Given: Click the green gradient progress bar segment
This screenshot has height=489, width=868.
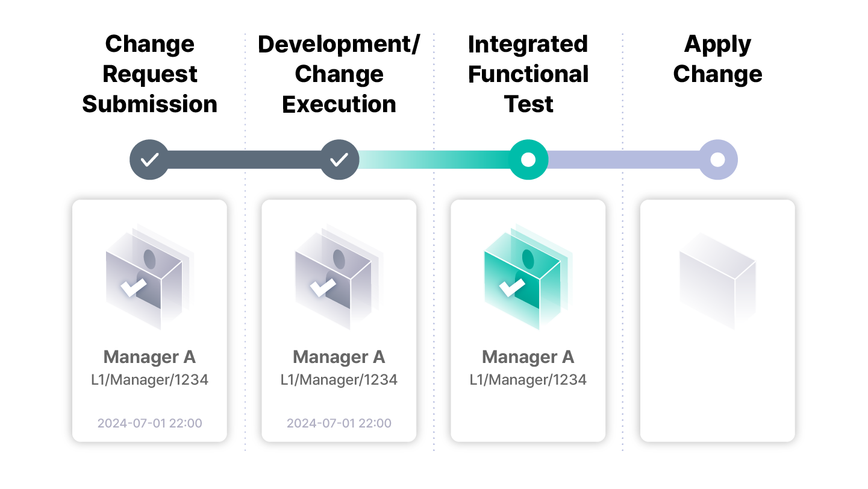Looking at the screenshot, I should pos(434,160).
